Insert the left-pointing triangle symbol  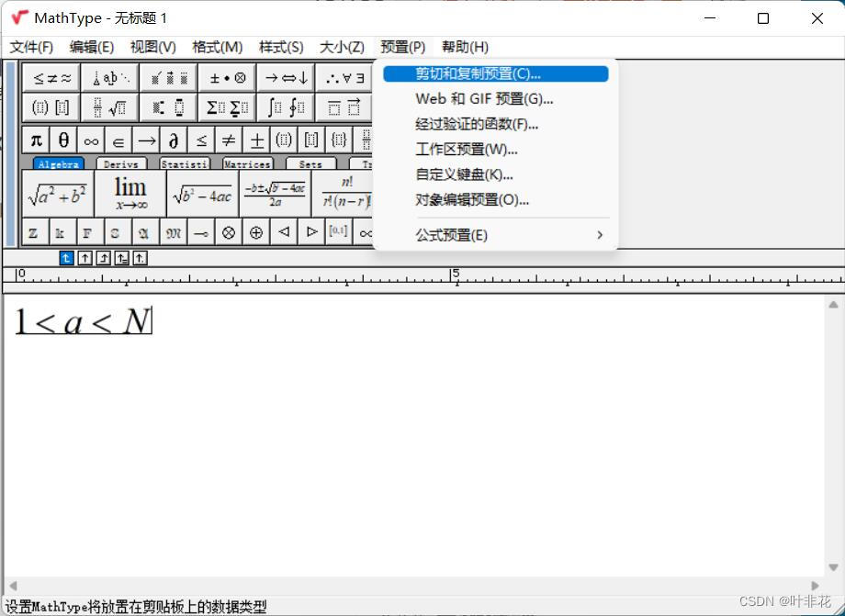tap(284, 232)
